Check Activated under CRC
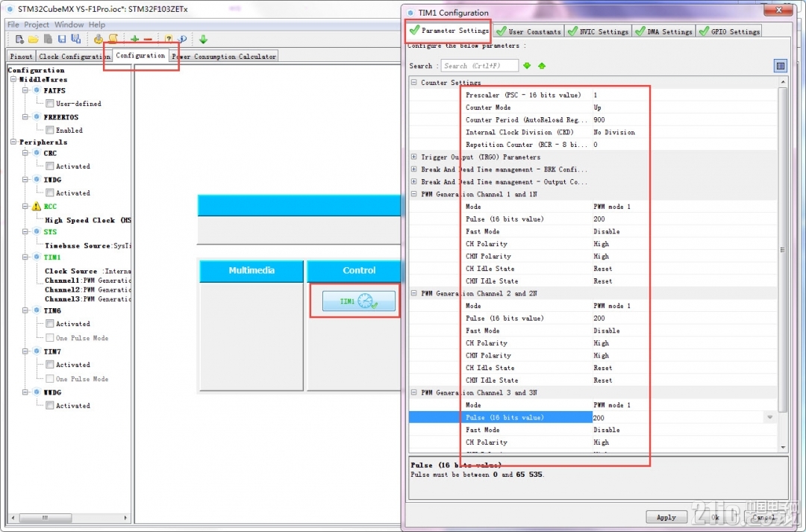The width and height of the screenshot is (806, 532). [x=50, y=166]
